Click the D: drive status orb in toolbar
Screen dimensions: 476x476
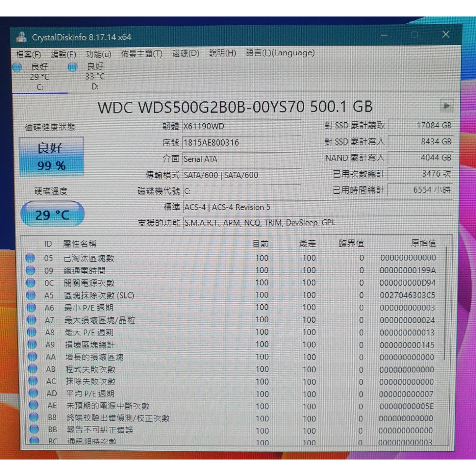coord(72,67)
